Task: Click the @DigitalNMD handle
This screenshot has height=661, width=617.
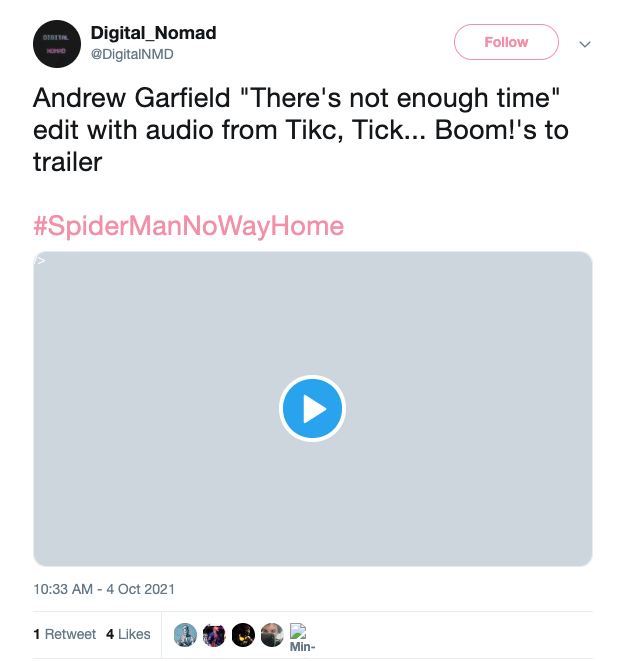Action: 132,54
